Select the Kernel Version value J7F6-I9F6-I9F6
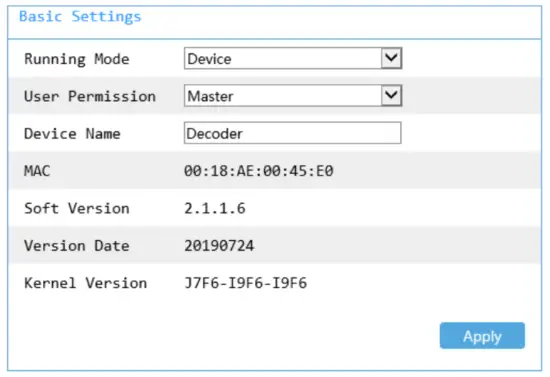Image resolution: width=550 pixels, height=377 pixels. click(x=246, y=283)
